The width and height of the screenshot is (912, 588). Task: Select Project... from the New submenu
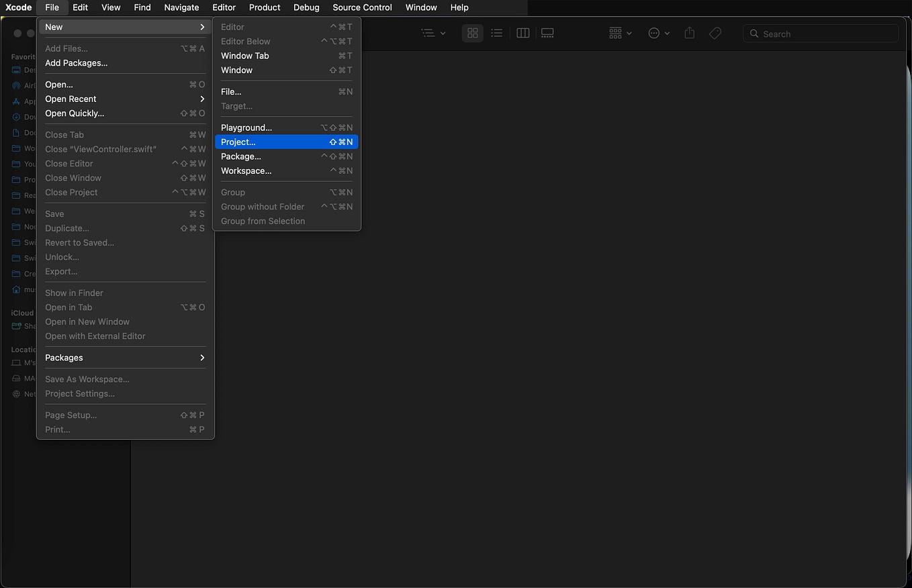(x=285, y=142)
